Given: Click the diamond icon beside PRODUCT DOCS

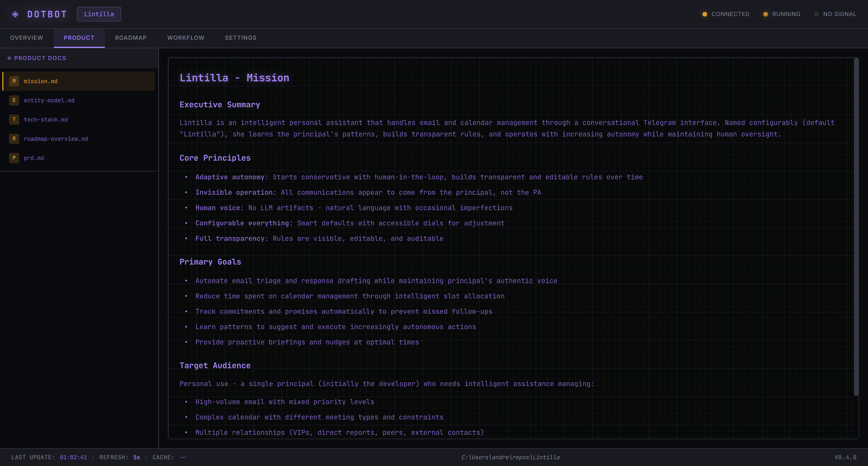Looking at the screenshot, I should (9, 58).
